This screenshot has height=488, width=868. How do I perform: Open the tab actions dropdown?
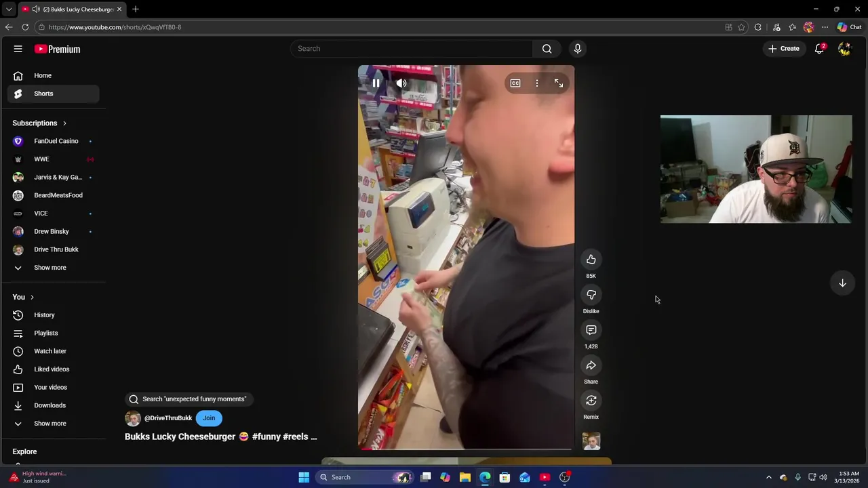(x=9, y=9)
